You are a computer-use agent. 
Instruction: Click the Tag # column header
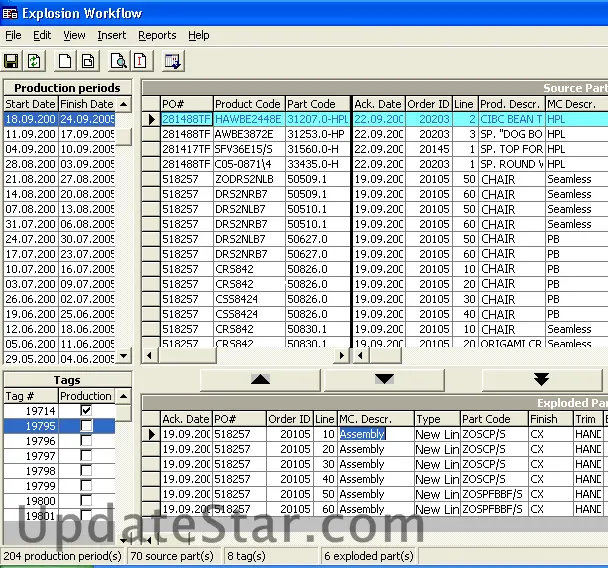tap(31, 396)
